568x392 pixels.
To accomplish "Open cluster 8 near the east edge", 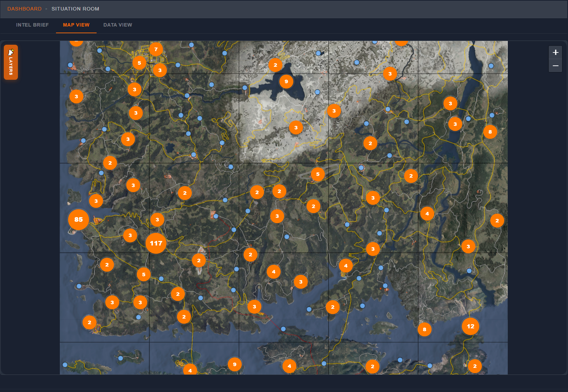I will point(490,132).
